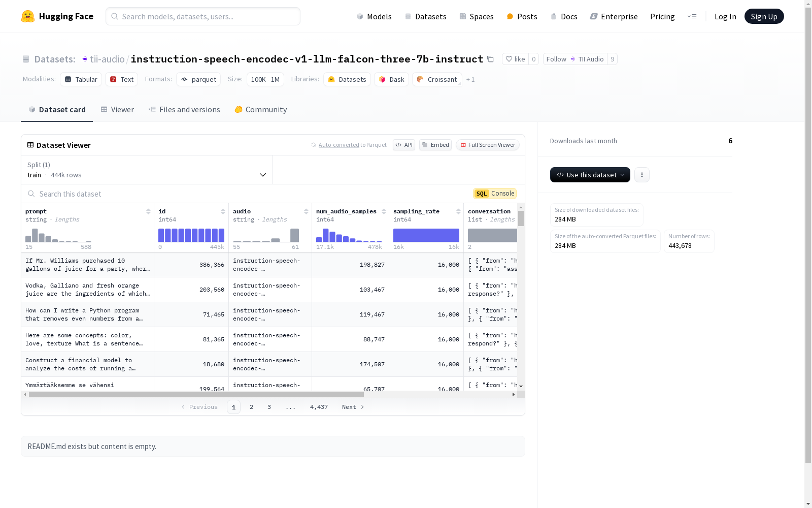
Task: Click the heart like icon
Action: (509, 59)
